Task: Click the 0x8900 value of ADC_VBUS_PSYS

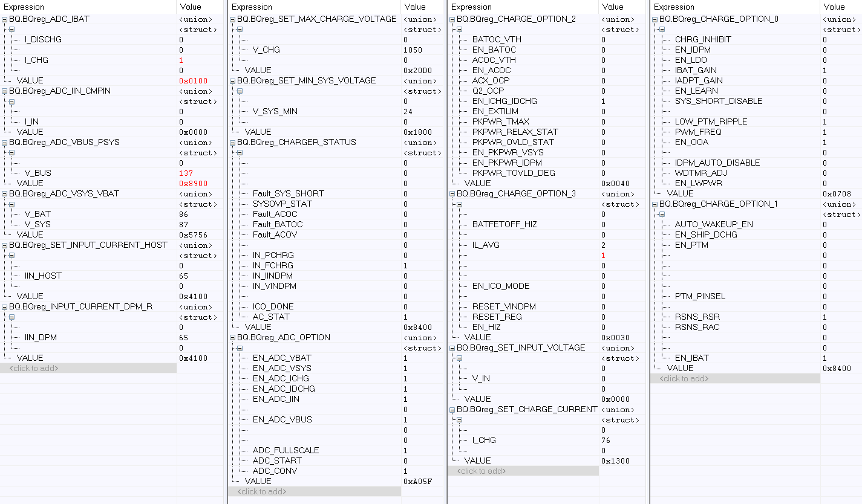Action: point(193,184)
